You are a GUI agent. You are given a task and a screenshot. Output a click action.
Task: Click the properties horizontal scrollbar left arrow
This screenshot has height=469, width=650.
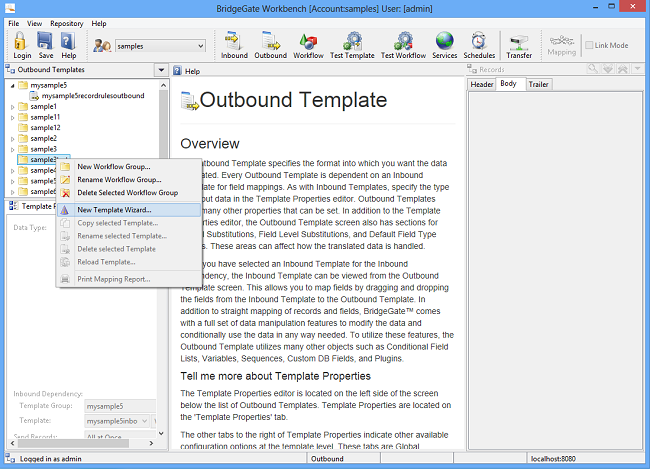[x=12, y=443]
